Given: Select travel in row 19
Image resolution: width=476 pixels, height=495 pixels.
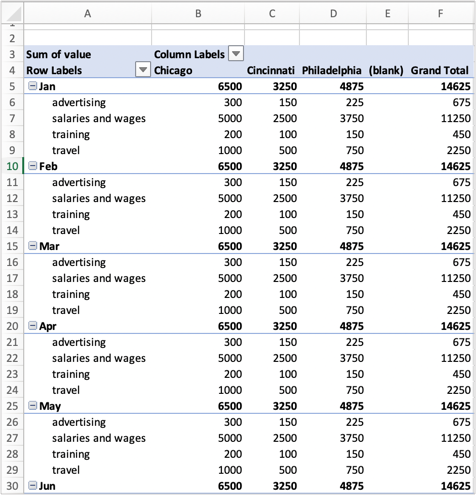Looking at the screenshot, I should 66,310.
